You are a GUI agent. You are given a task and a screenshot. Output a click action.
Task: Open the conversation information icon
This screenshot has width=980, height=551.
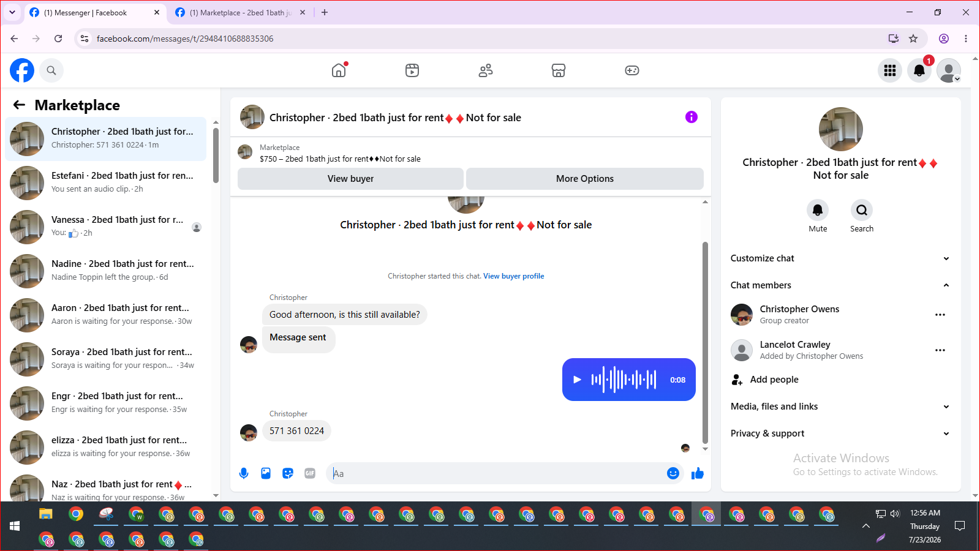692,117
